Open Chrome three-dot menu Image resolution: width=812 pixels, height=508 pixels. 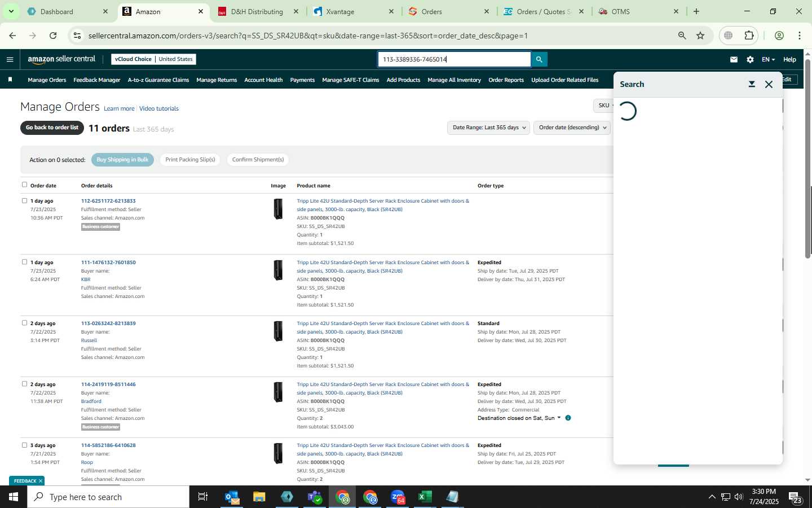pos(800,36)
